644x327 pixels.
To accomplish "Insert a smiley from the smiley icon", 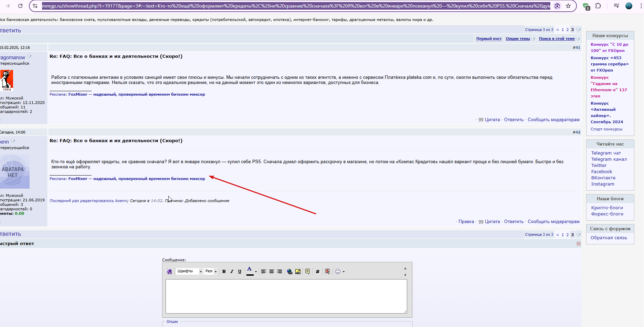I will point(338,272).
